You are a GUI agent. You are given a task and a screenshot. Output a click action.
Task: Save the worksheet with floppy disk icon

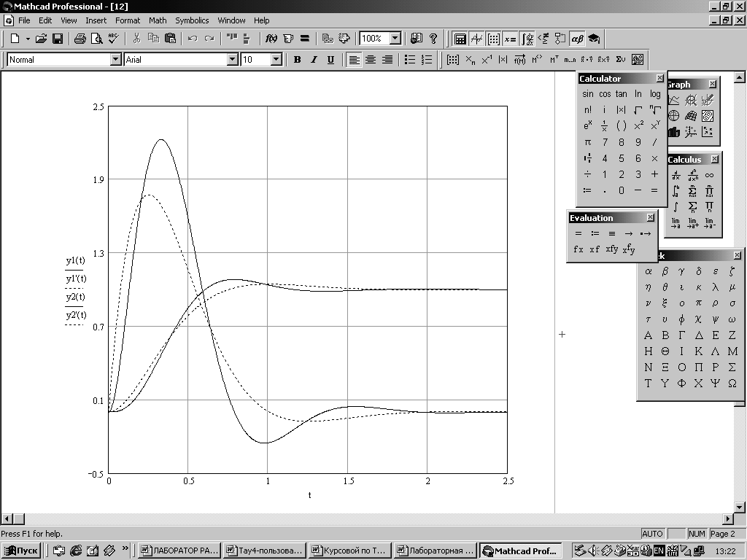coord(58,39)
